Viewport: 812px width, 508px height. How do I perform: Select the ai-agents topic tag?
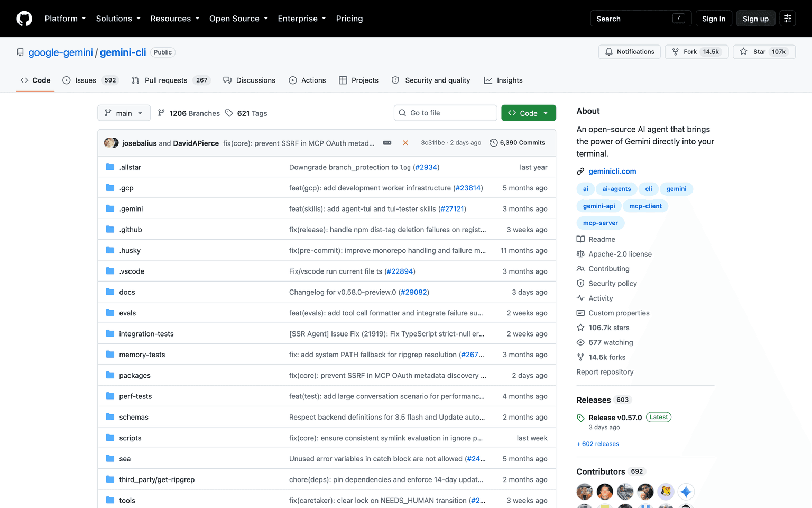pos(616,189)
